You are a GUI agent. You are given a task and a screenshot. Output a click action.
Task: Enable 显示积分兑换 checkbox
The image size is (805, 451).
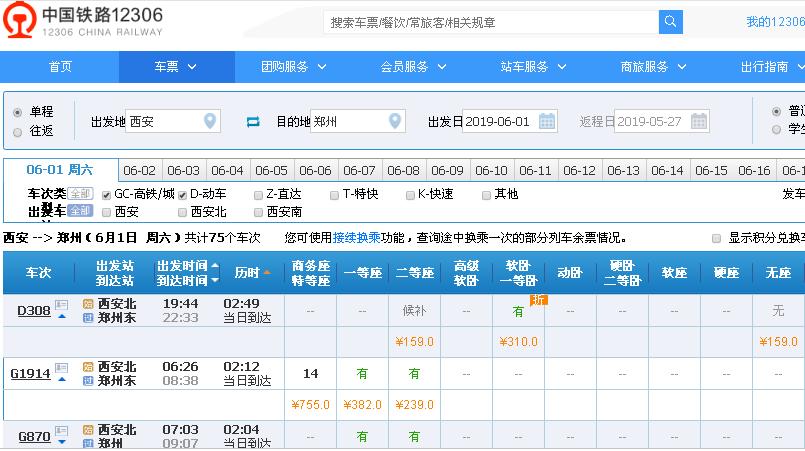point(716,238)
